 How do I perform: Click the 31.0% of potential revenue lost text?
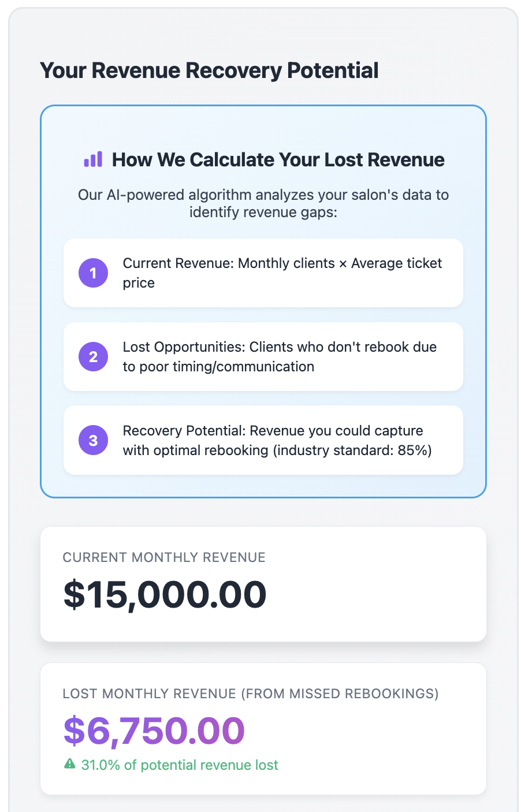[180, 765]
